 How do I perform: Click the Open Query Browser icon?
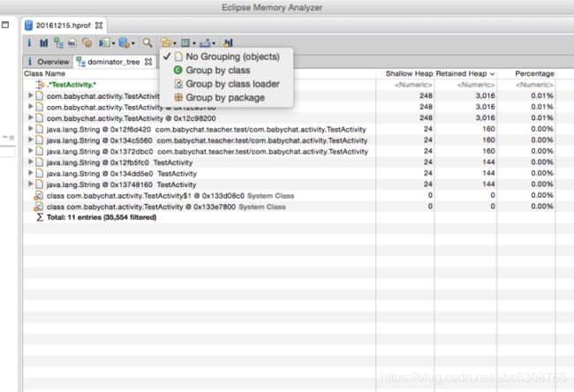click(125, 43)
